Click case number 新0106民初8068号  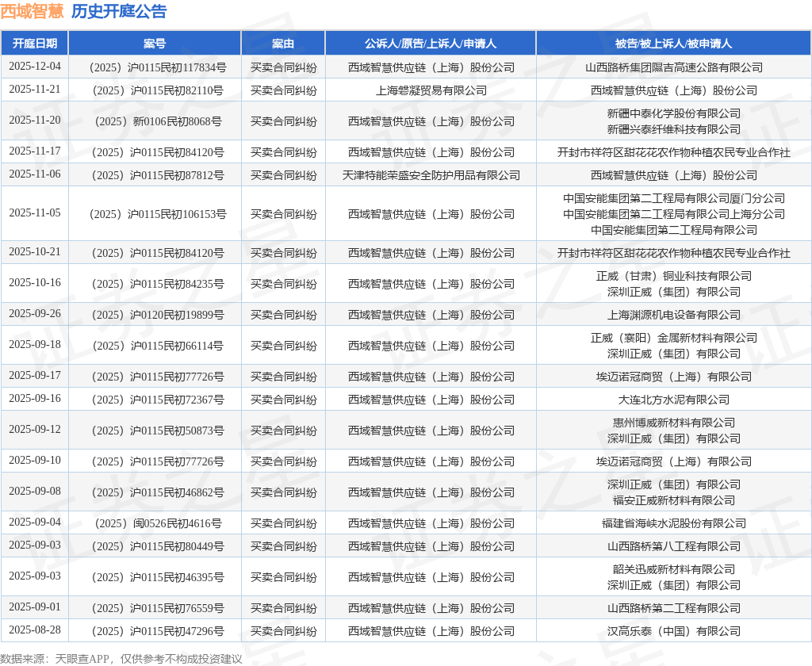point(177,121)
